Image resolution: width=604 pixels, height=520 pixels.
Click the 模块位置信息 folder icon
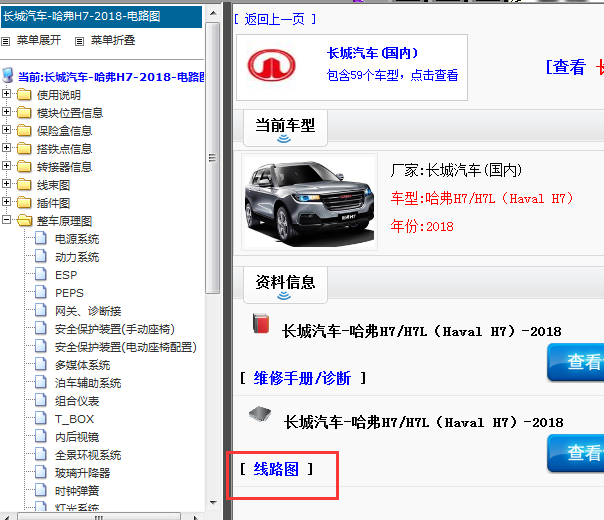pos(24,112)
